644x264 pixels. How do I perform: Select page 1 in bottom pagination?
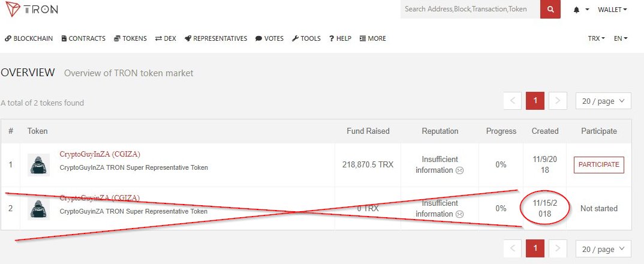point(535,248)
